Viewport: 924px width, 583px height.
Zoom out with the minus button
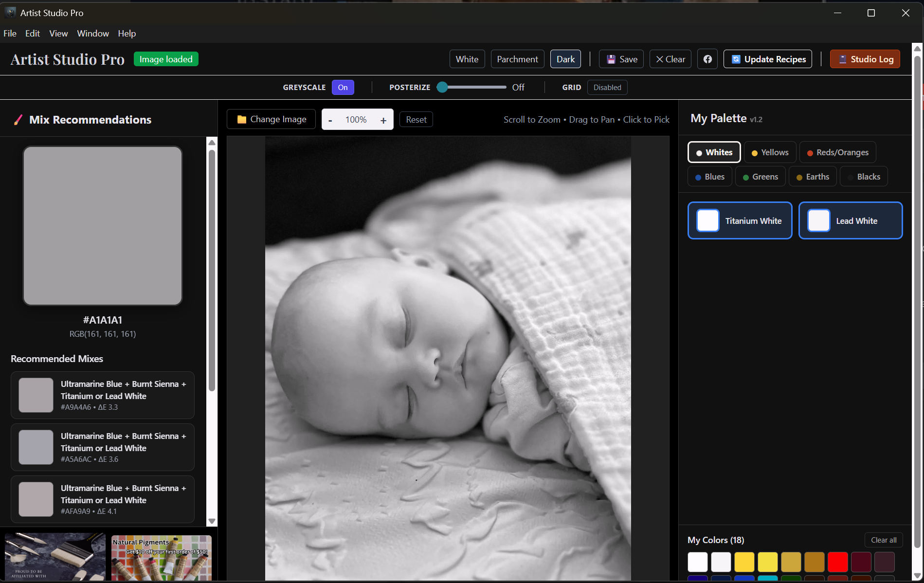(x=330, y=120)
